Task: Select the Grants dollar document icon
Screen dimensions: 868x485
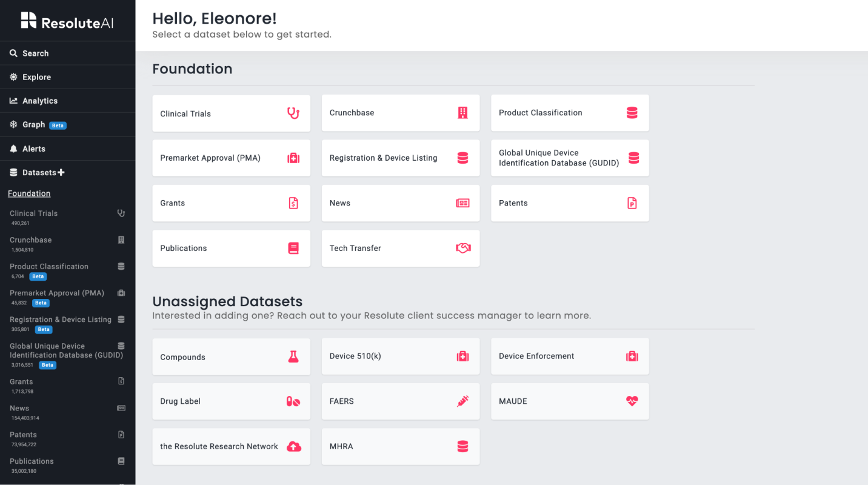Action: [x=293, y=203]
